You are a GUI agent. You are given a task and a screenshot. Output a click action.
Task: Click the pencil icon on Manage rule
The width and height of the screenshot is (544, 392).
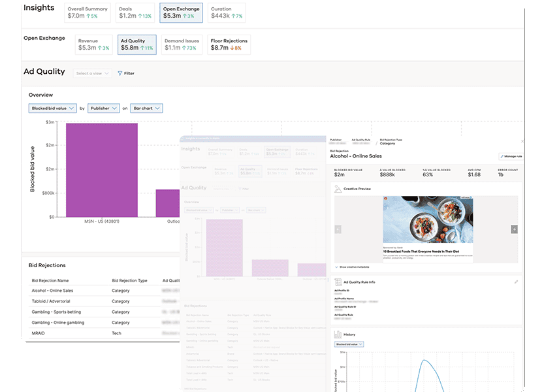coord(503,157)
